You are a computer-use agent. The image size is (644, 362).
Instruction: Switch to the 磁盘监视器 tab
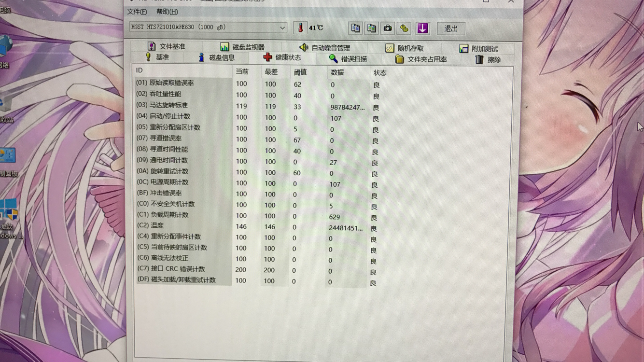click(x=242, y=47)
